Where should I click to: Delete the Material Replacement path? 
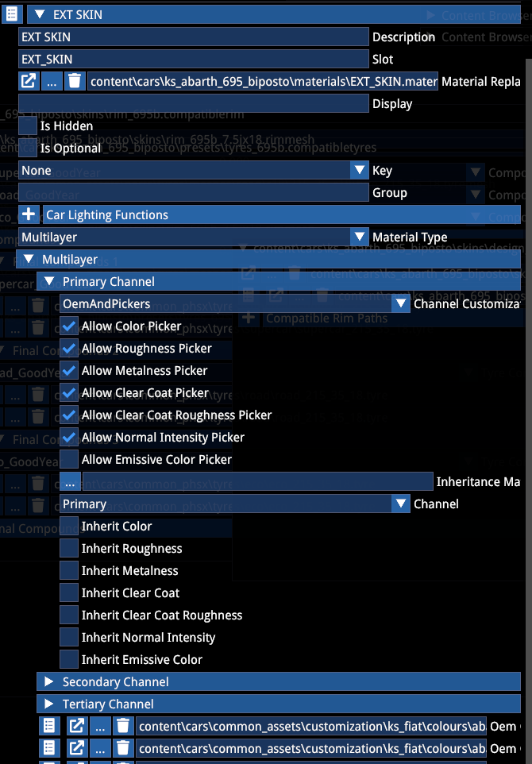click(75, 81)
